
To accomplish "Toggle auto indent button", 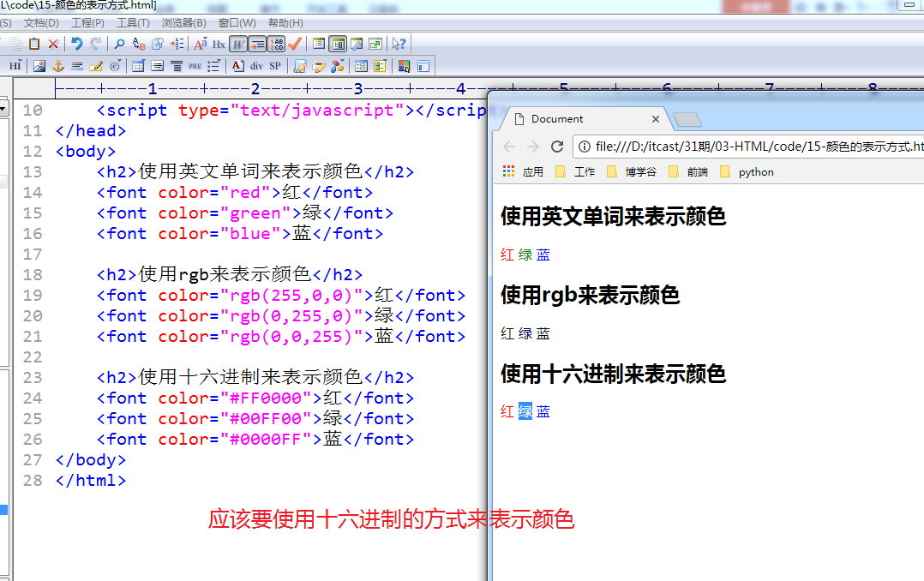I will coord(257,44).
